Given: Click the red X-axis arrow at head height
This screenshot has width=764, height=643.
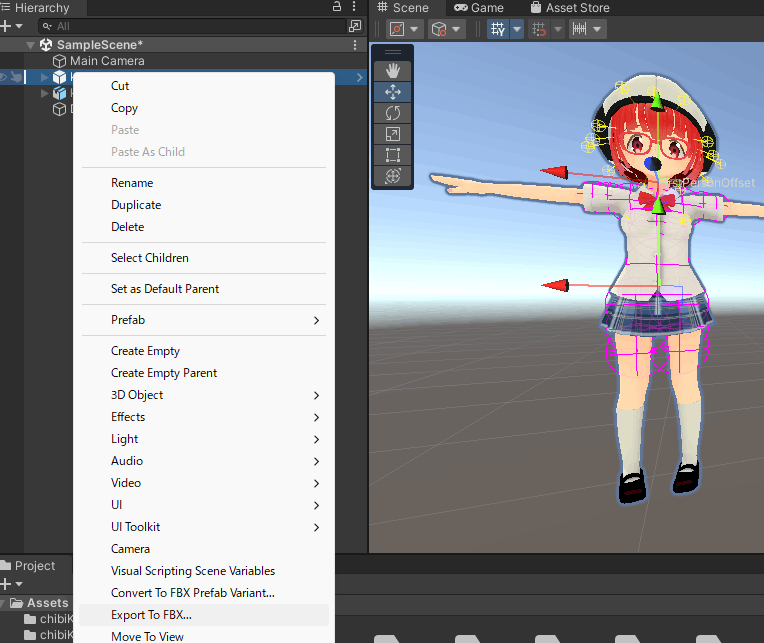Looking at the screenshot, I should coord(555,172).
